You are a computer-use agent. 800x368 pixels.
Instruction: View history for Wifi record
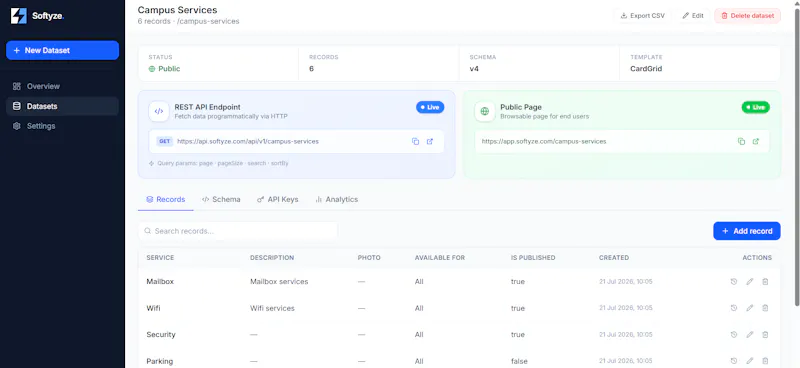pos(734,308)
